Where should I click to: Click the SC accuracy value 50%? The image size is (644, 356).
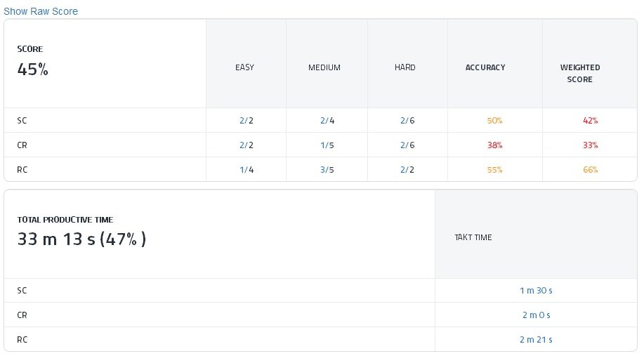pyautogui.click(x=494, y=120)
